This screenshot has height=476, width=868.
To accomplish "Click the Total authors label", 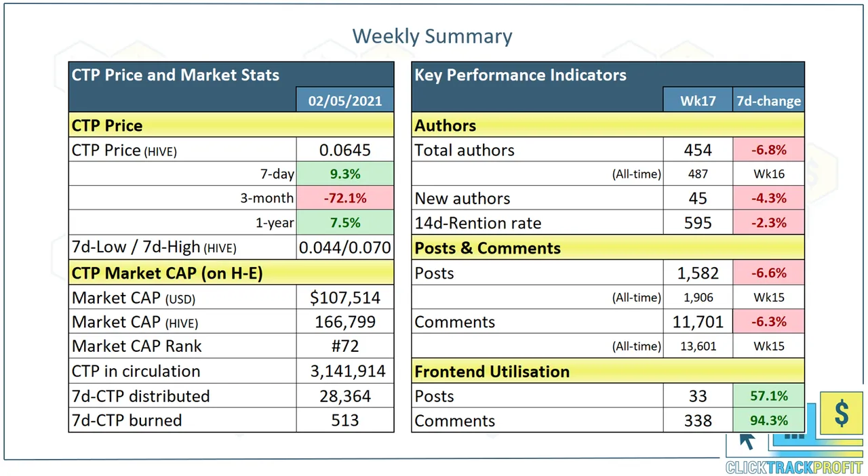I will point(465,150).
